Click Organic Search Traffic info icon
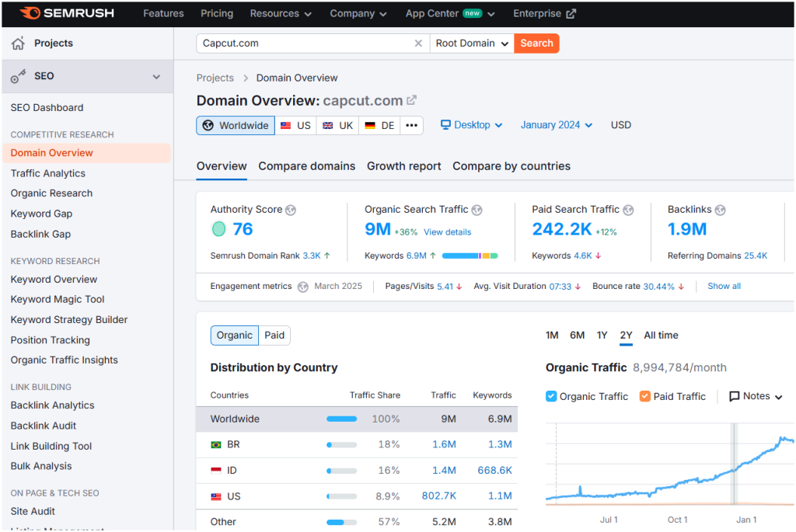The width and height of the screenshot is (796, 532). click(x=477, y=210)
